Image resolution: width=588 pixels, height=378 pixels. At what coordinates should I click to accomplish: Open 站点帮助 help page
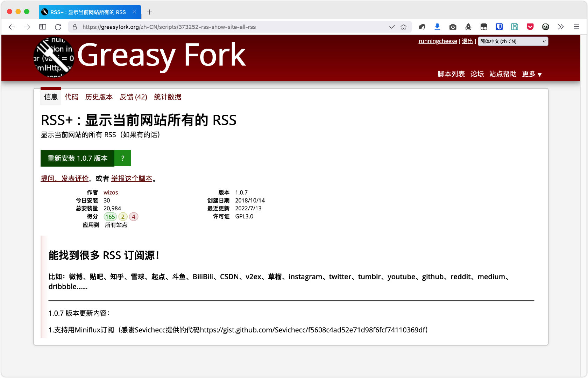[503, 74]
